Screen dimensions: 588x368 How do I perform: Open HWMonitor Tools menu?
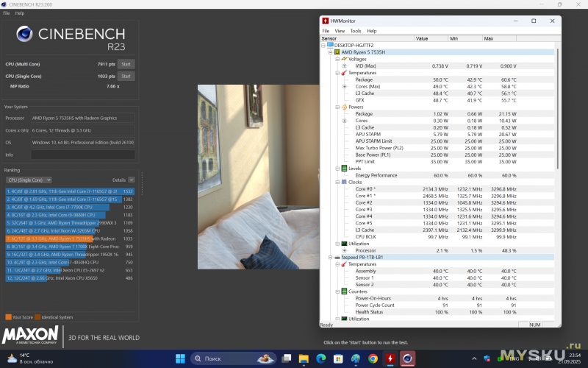click(356, 31)
